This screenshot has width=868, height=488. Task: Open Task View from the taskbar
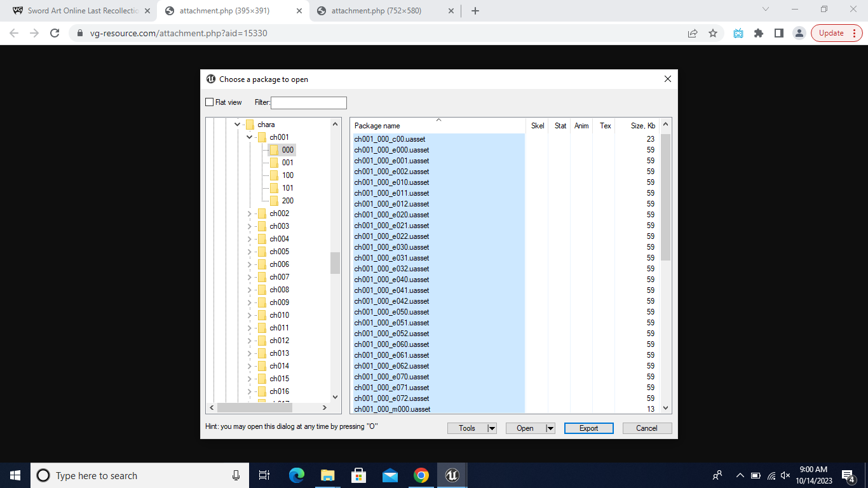click(x=264, y=475)
